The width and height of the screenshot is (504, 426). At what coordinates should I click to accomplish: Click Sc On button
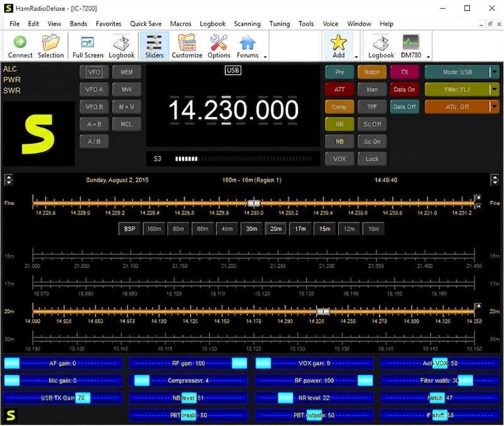(x=372, y=141)
